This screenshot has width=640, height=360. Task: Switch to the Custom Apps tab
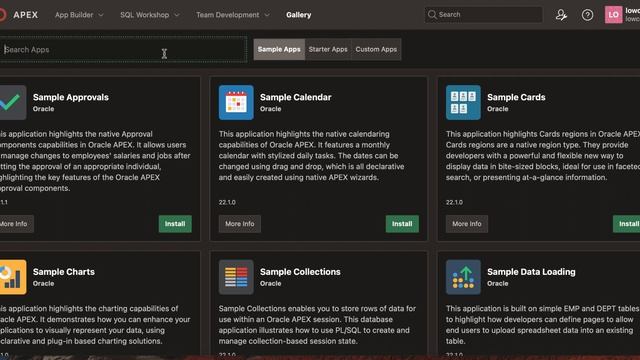pyautogui.click(x=376, y=49)
